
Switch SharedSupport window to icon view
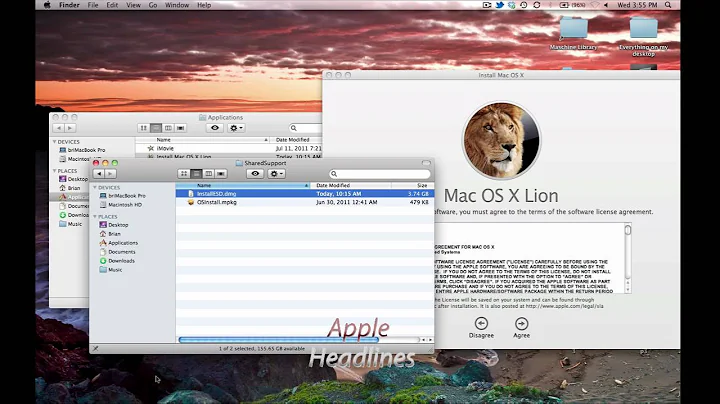[184, 174]
